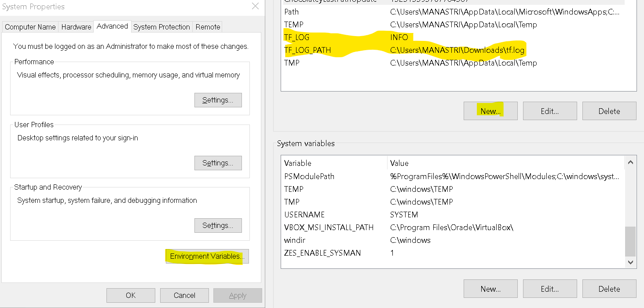Create a new system variable
Image resolution: width=644 pixels, height=308 pixels.
[x=490, y=289]
